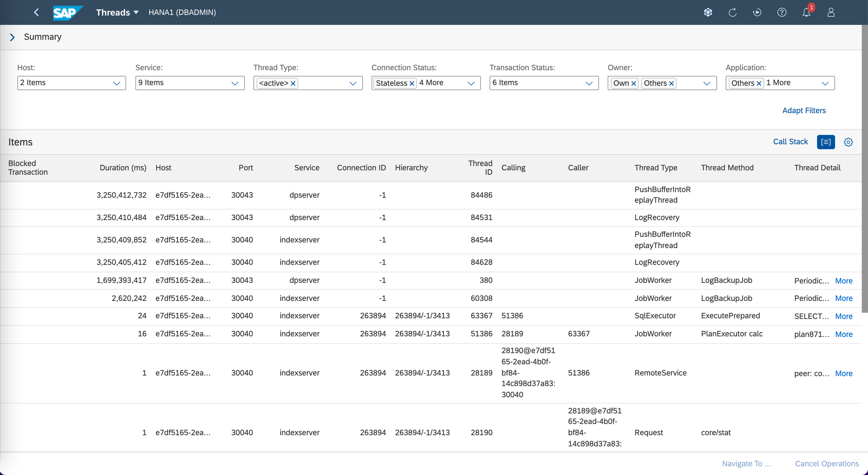Viewport: 868px width, 475px height.
Task: Open the Transaction Status dropdown
Action: [x=589, y=83]
